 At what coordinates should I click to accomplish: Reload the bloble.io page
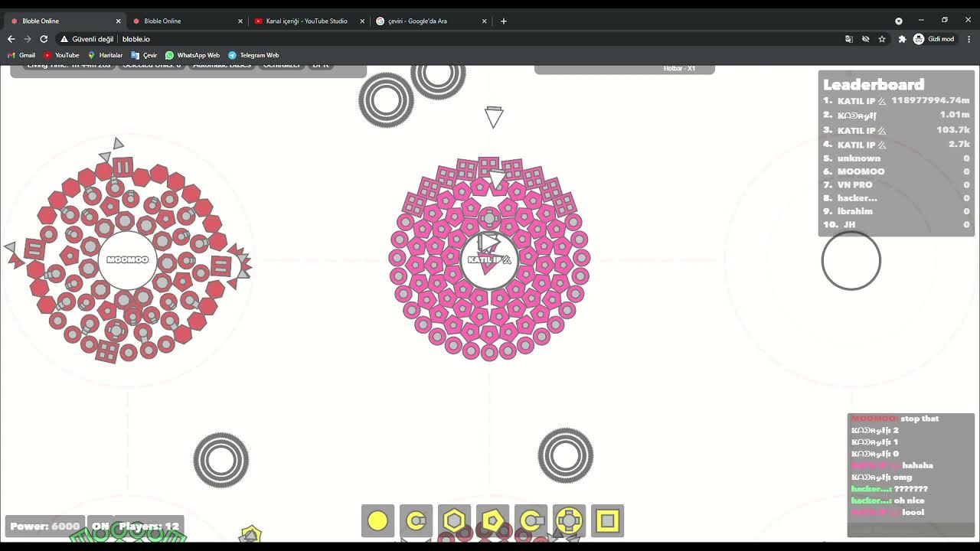(44, 39)
